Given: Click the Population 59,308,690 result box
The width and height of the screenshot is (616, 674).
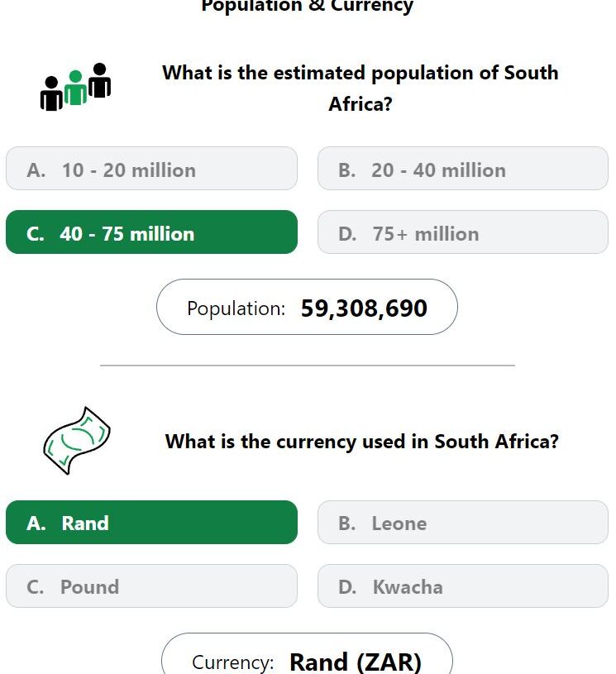Looking at the screenshot, I should (x=307, y=307).
